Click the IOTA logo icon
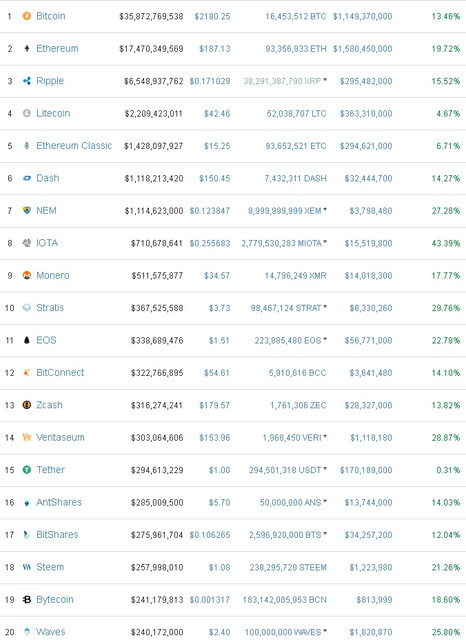 point(27,243)
